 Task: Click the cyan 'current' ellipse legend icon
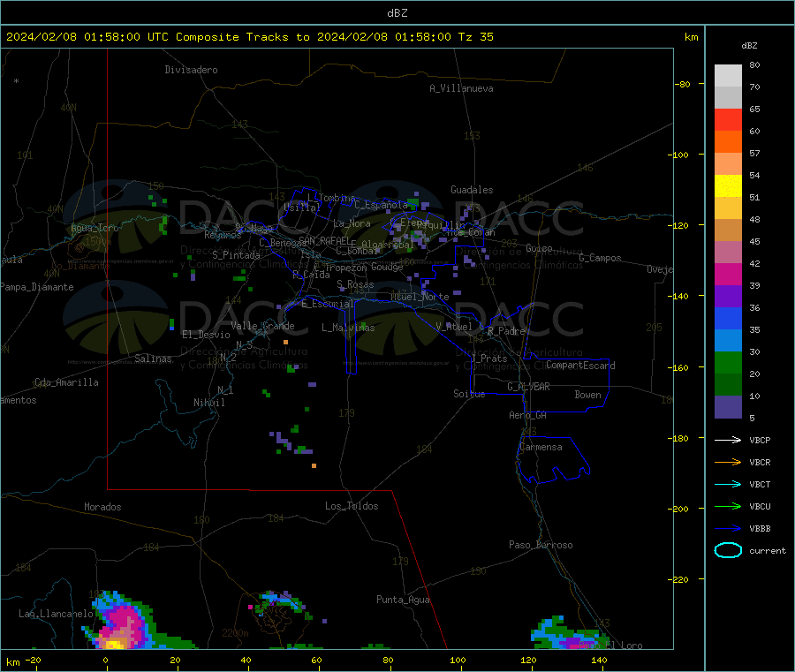pyautogui.click(x=728, y=550)
